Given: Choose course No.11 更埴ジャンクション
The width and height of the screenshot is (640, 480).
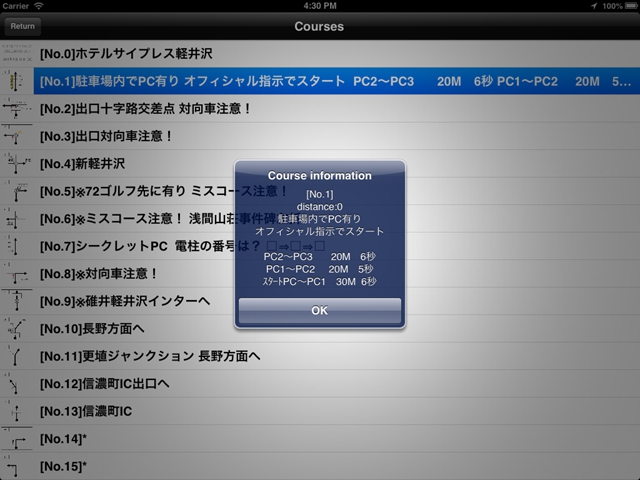Looking at the screenshot, I should 150,356.
